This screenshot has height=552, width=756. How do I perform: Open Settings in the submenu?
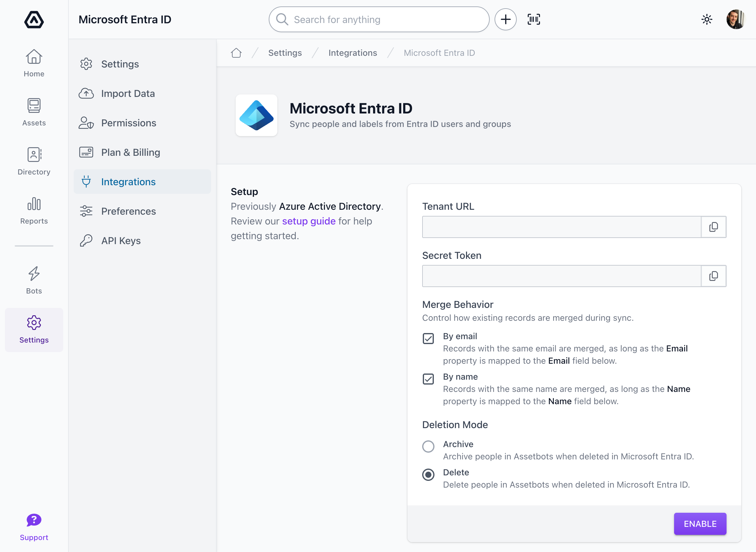click(x=142, y=64)
